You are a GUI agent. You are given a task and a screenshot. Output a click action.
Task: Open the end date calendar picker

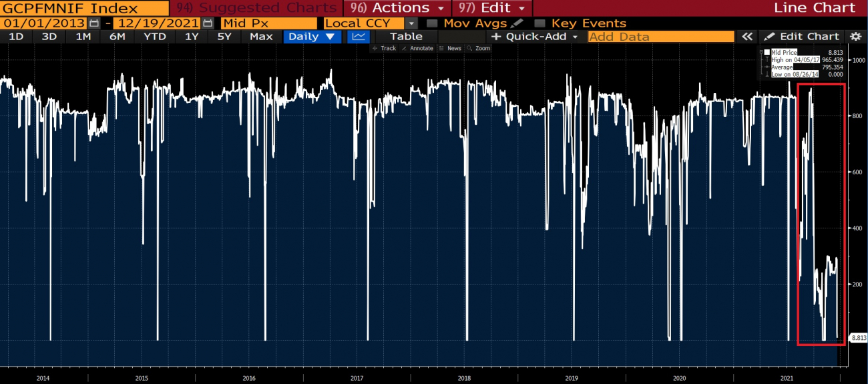(x=207, y=23)
